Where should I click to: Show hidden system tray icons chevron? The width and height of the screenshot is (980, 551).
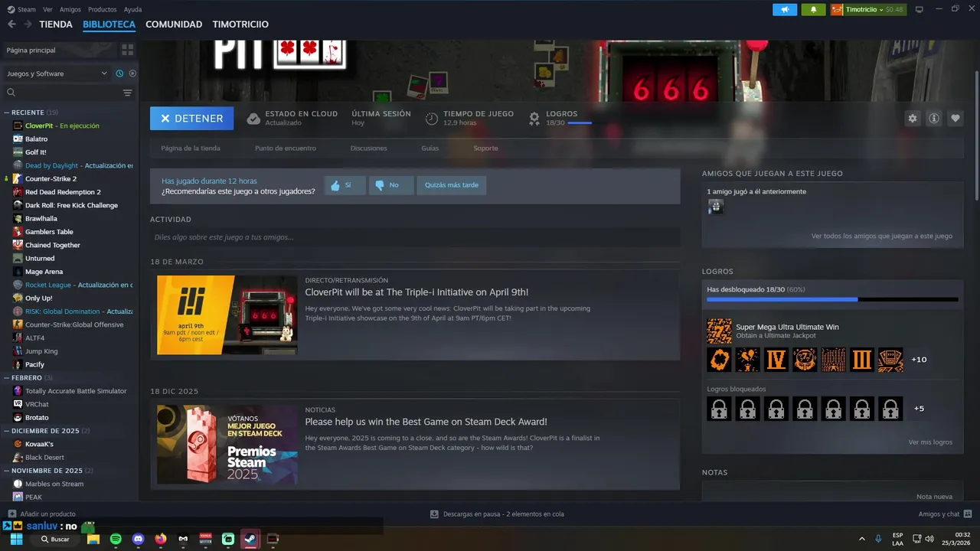[x=862, y=539]
